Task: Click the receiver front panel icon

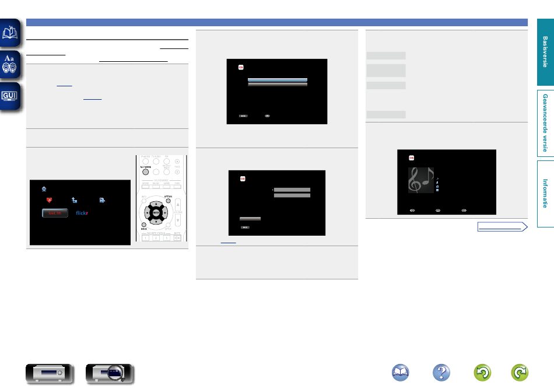Action: [x=50, y=374]
